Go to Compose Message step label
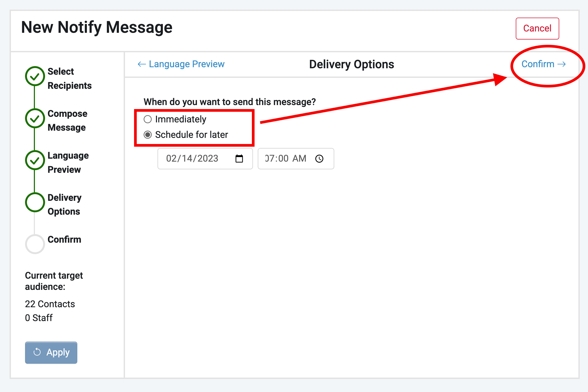Image resolution: width=588 pixels, height=392 pixels. 67,121
